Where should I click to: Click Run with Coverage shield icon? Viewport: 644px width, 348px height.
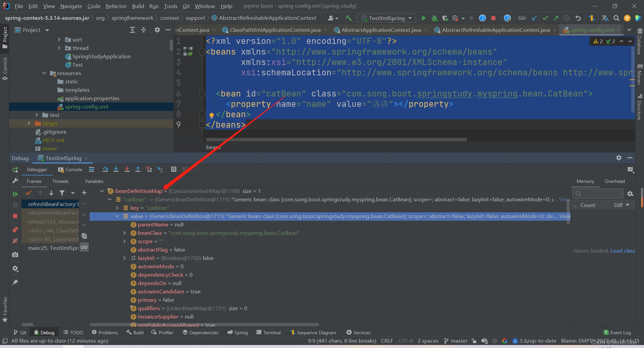point(445,18)
